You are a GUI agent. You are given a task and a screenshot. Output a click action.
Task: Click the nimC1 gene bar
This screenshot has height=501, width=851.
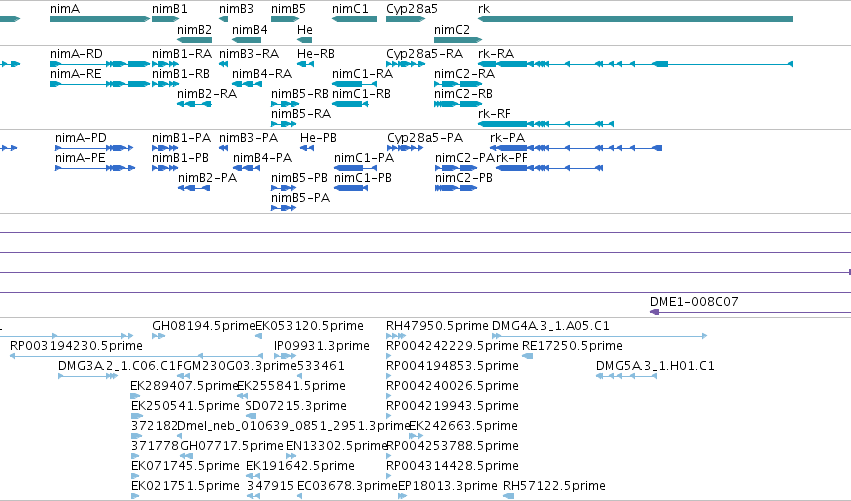354,19
